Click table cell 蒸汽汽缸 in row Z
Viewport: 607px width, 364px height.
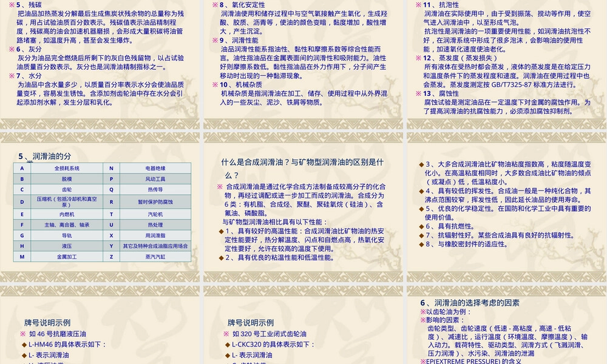pos(155,257)
